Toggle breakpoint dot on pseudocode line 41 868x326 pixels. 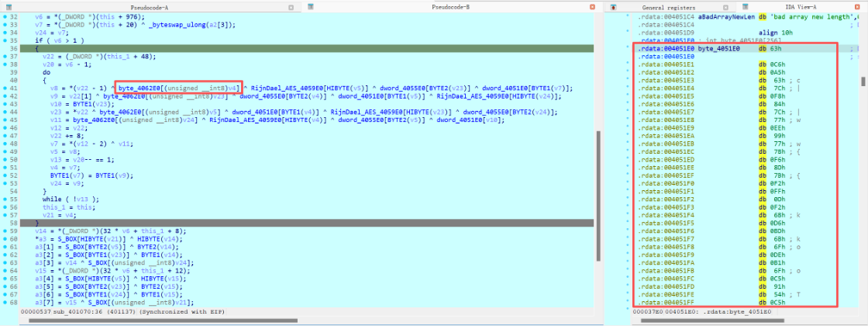(4, 88)
